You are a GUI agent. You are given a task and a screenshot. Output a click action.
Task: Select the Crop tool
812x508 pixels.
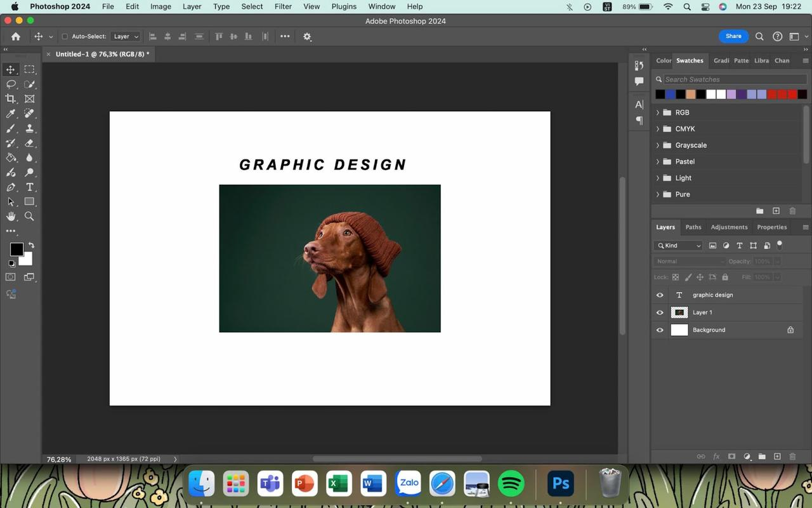pyautogui.click(x=10, y=98)
